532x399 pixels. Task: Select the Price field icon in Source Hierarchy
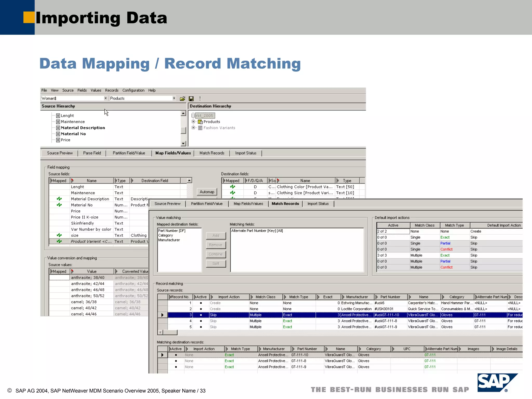pos(58,140)
